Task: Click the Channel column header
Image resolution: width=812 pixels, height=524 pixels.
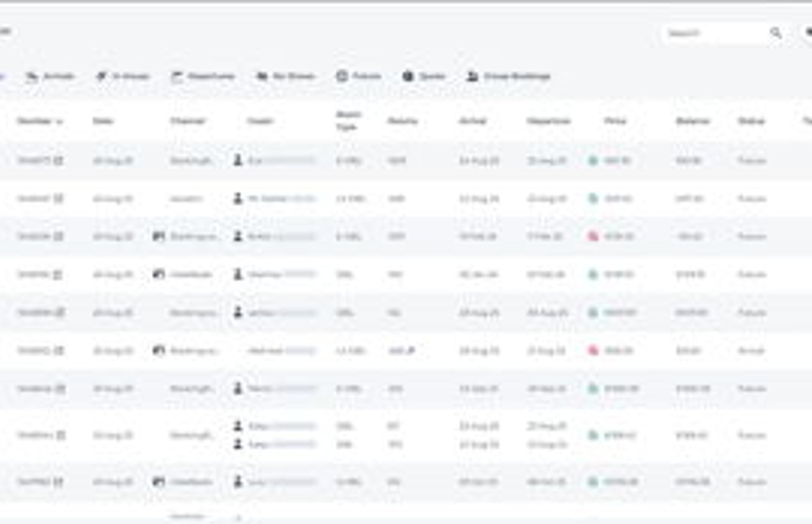Action: pyautogui.click(x=187, y=121)
